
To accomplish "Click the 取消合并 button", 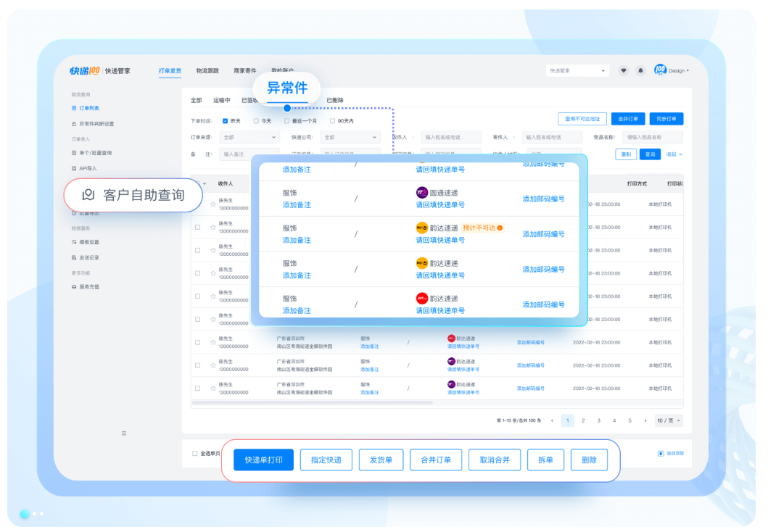I will (495, 460).
